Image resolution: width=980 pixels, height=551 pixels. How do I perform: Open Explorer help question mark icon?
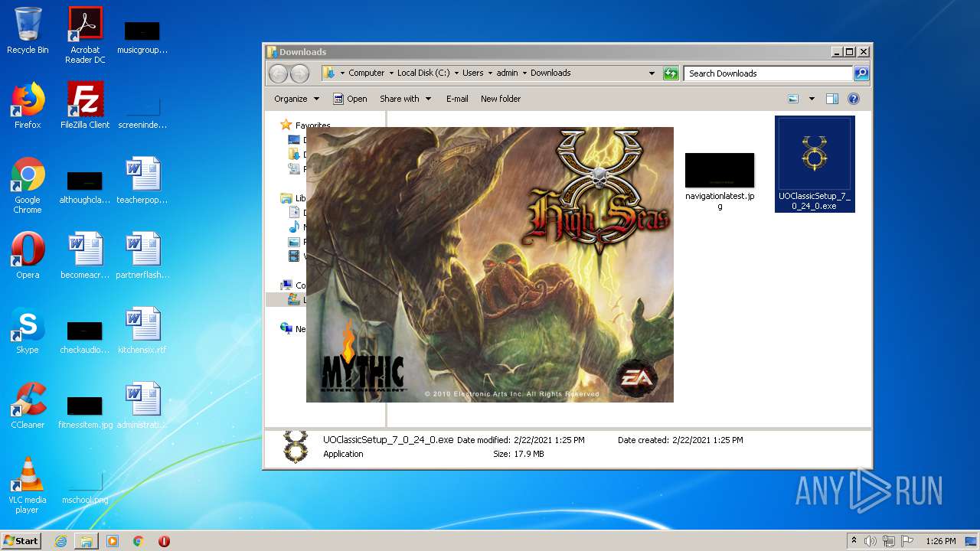tap(854, 99)
